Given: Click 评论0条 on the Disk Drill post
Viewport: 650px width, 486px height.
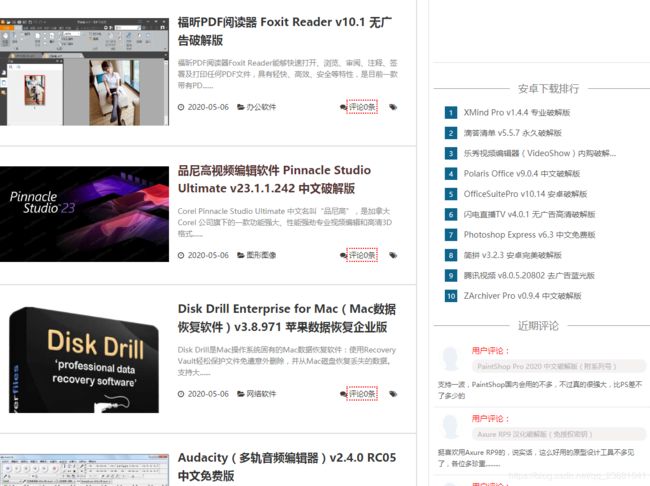Looking at the screenshot, I should coord(362,394).
